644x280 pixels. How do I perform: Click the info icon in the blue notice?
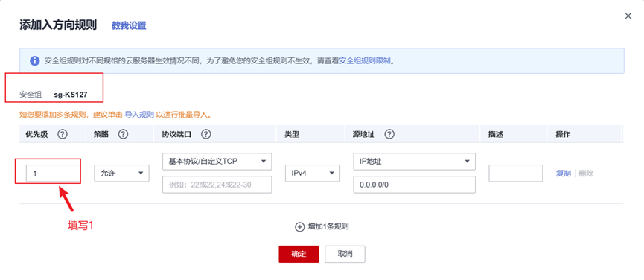click(x=35, y=61)
